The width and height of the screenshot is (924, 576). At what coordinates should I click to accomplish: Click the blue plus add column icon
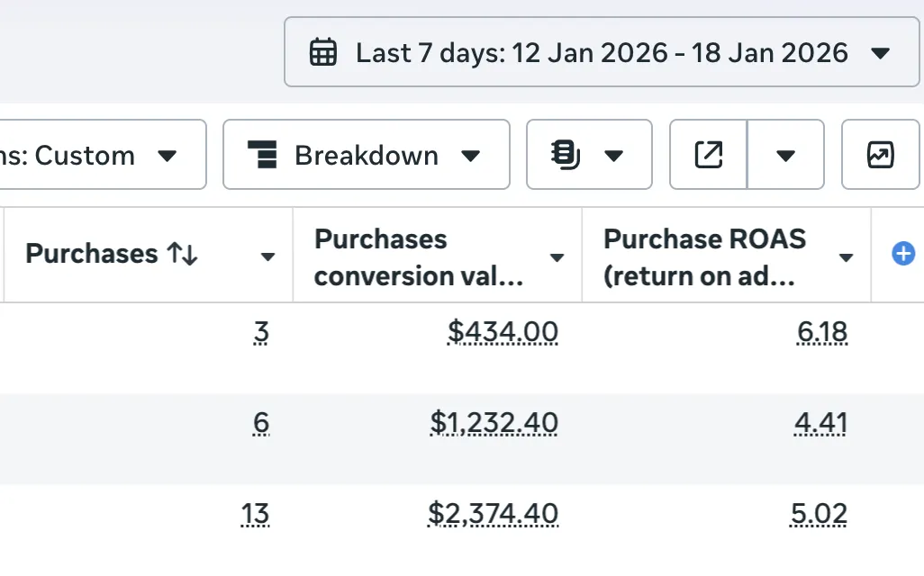903,254
